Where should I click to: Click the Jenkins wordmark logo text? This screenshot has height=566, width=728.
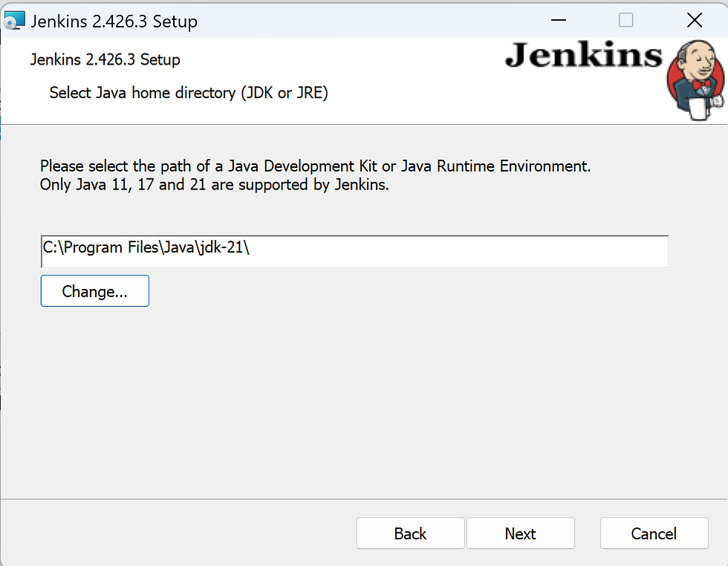(584, 55)
